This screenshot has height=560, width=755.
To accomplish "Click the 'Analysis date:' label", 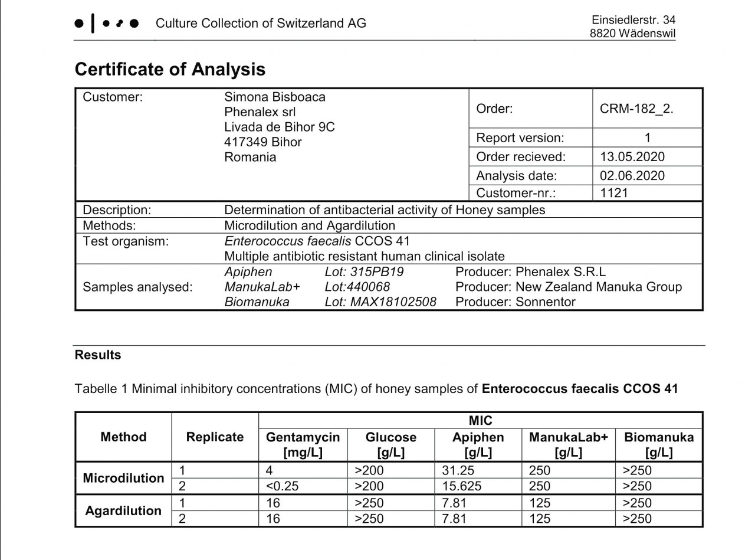I will pos(516,176).
